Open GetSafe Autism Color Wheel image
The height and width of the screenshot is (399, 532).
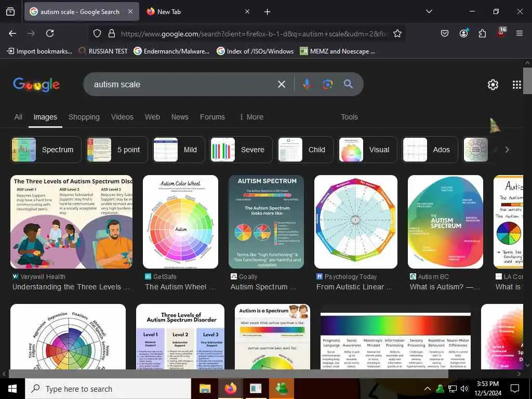(x=180, y=222)
